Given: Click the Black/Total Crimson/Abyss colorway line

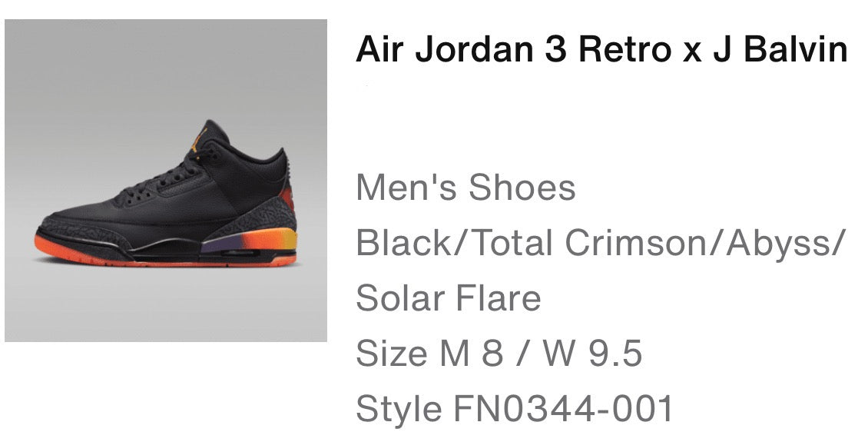Looking at the screenshot, I should point(601,243).
